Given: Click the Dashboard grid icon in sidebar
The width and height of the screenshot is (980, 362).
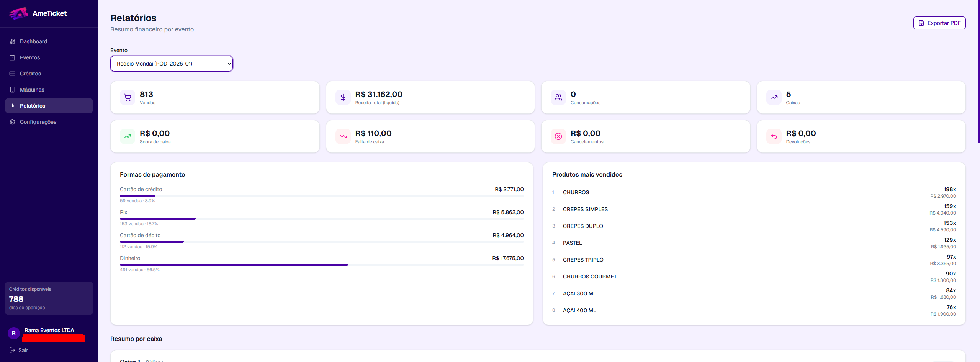Looking at the screenshot, I should pos(12,41).
